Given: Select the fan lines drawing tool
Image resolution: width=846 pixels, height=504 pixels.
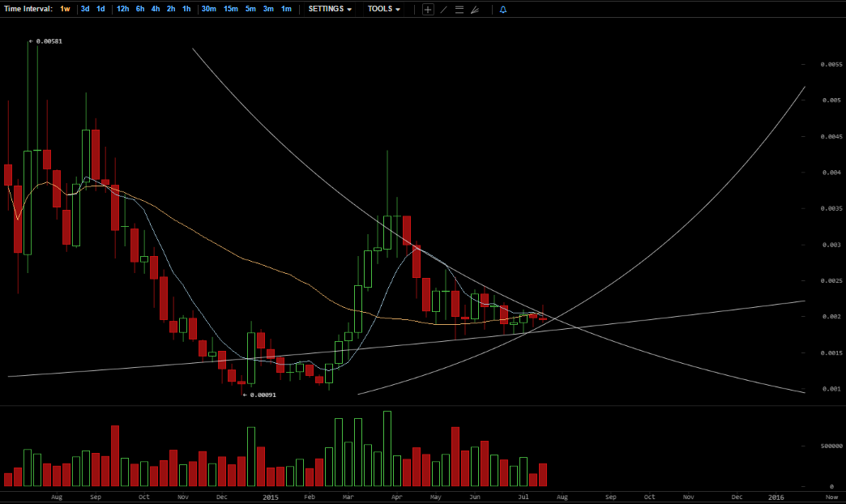Looking at the screenshot, I should coord(475,9).
